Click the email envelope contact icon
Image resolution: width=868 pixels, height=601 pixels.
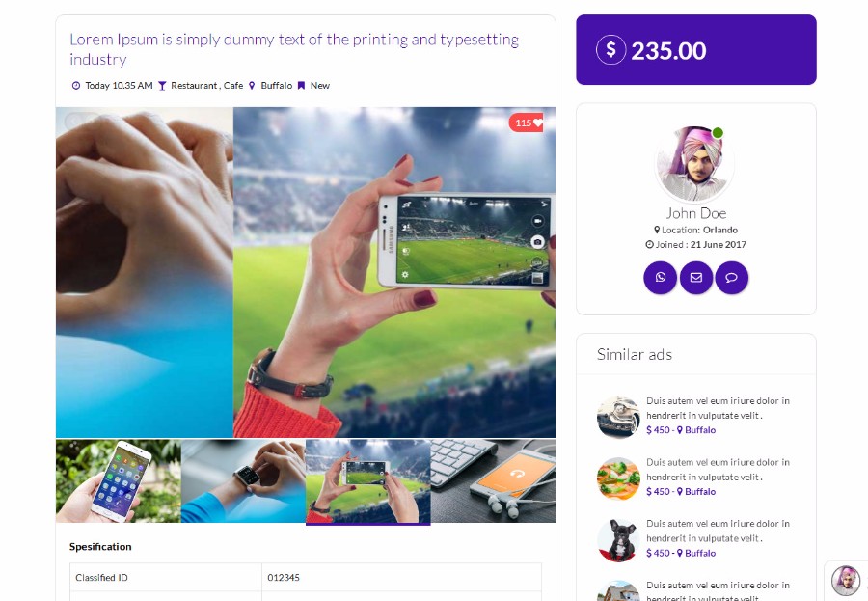(695, 278)
